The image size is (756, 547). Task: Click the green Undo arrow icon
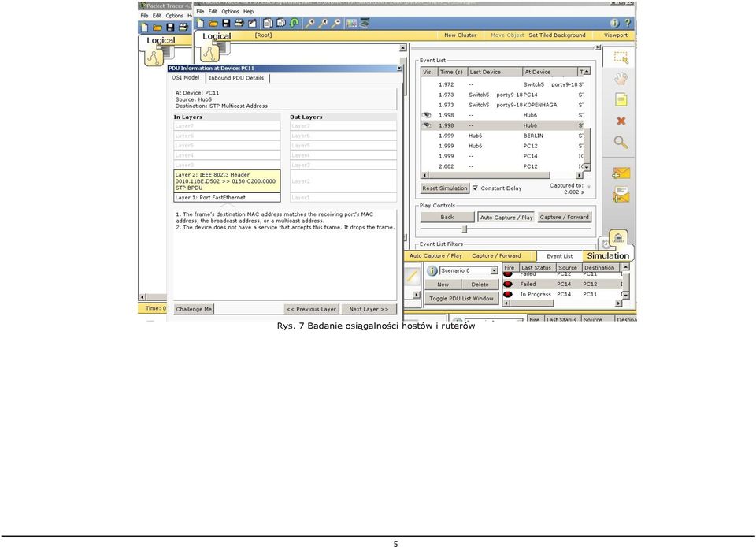coord(294,23)
